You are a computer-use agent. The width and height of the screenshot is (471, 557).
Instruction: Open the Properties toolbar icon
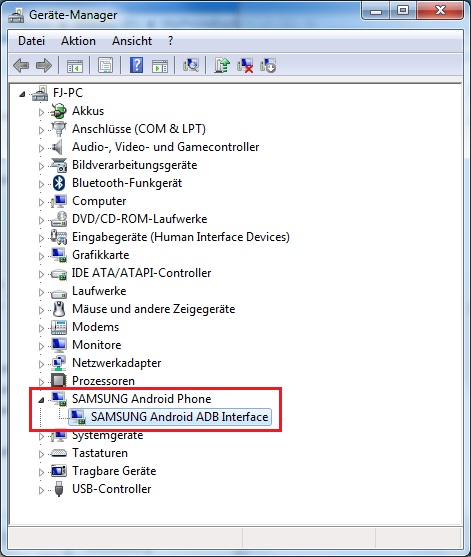click(x=105, y=65)
